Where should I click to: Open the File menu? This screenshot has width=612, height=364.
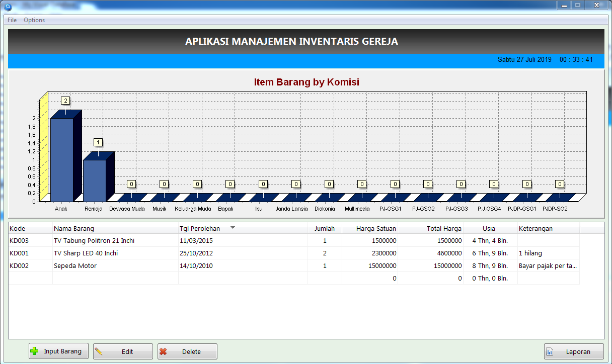point(11,20)
